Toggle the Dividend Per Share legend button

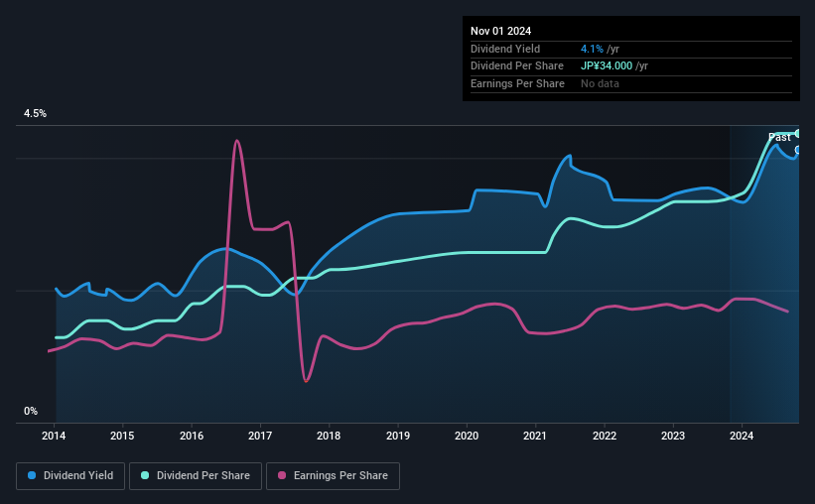[196, 476]
